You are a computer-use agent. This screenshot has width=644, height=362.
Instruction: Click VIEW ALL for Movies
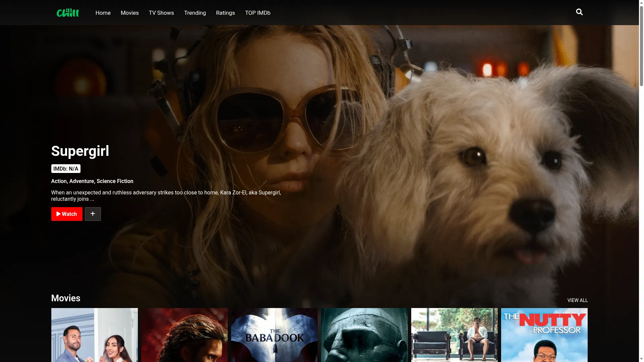pos(577,300)
